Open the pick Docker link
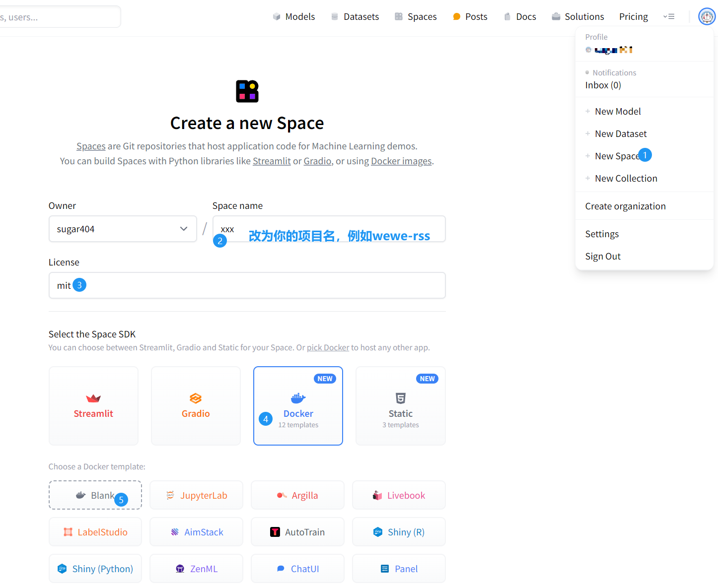 click(x=328, y=347)
